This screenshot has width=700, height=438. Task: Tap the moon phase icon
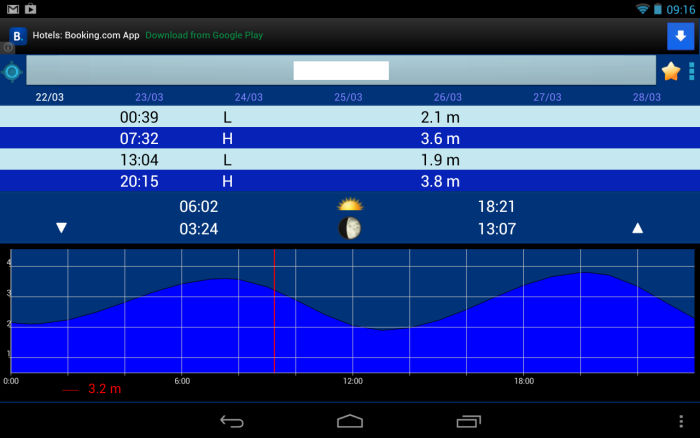pos(349,229)
